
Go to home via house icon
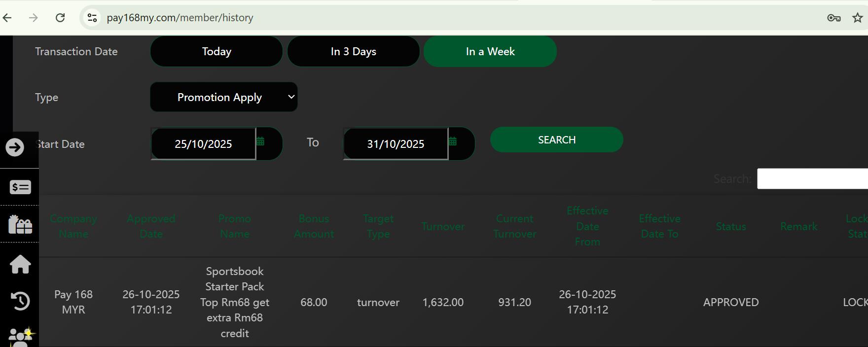coord(20,264)
